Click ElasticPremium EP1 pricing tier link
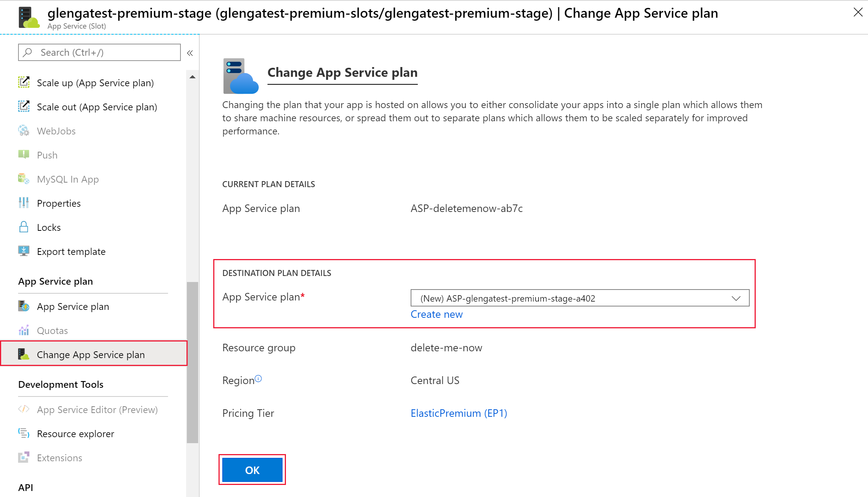This screenshot has width=868, height=497. coord(458,412)
